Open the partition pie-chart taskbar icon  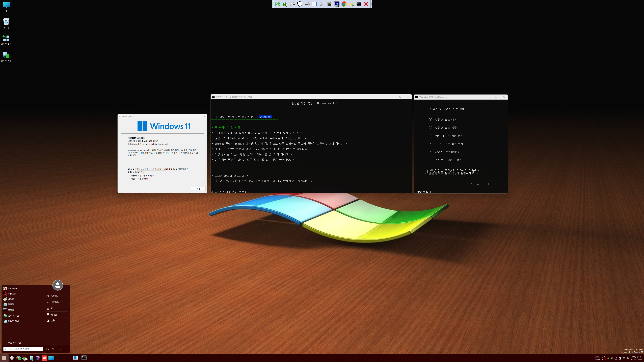click(18, 358)
